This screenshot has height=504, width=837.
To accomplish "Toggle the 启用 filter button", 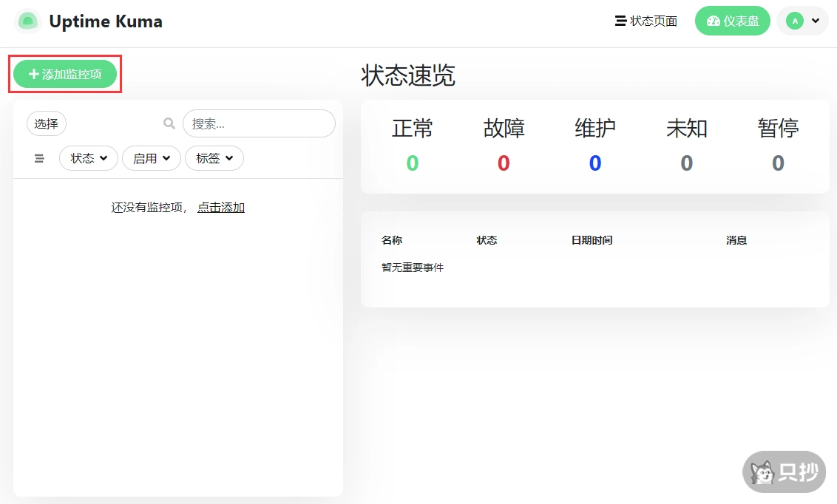I will pos(151,157).
